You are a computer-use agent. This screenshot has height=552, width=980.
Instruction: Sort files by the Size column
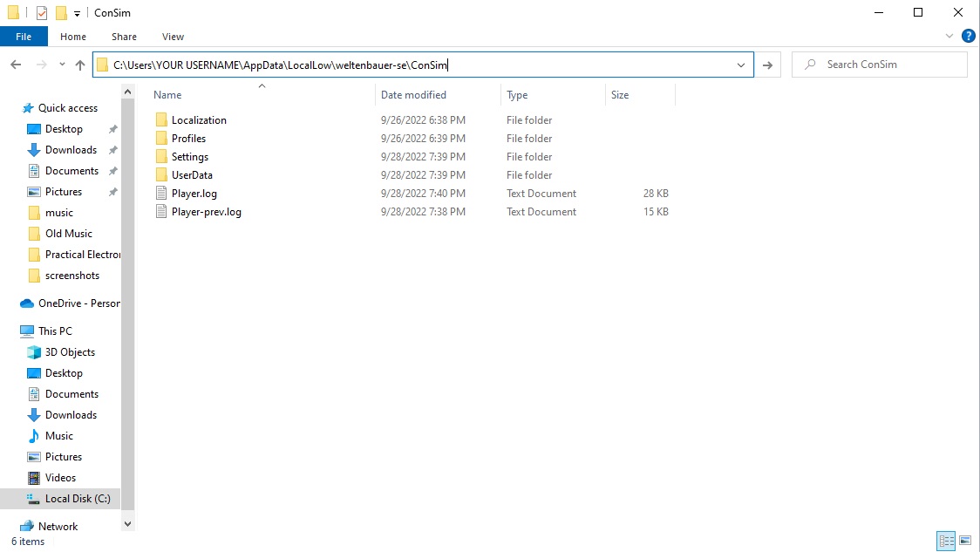[x=620, y=95]
